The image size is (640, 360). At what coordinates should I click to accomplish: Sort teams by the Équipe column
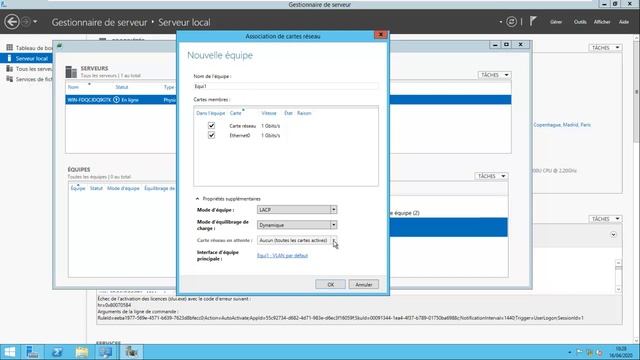(x=78, y=188)
